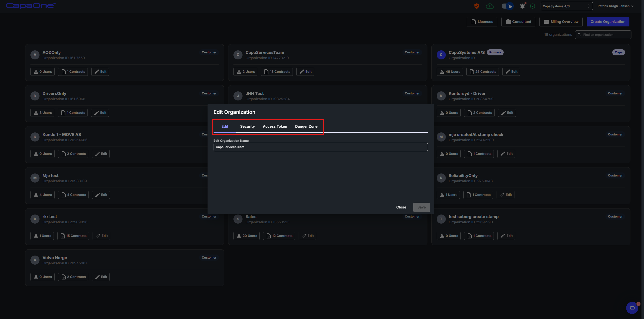This screenshot has width=644, height=319.
Task: Edit the Volvo Norge organization
Action: click(x=101, y=277)
